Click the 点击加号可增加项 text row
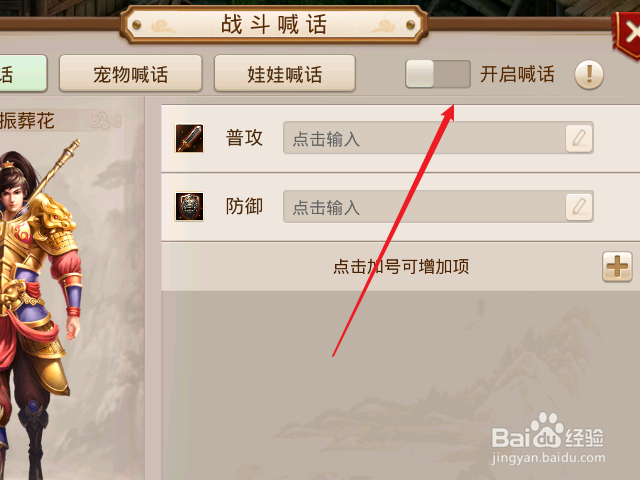640x480 pixels. point(401,267)
